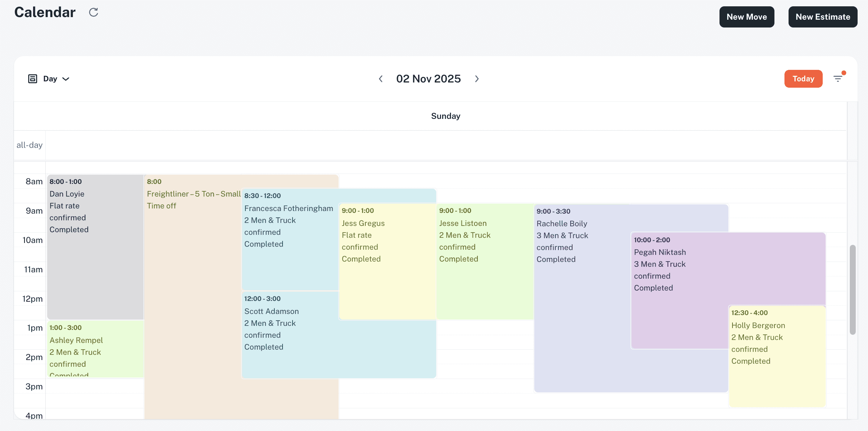
Task: Click the refresh calendar icon
Action: point(94,13)
